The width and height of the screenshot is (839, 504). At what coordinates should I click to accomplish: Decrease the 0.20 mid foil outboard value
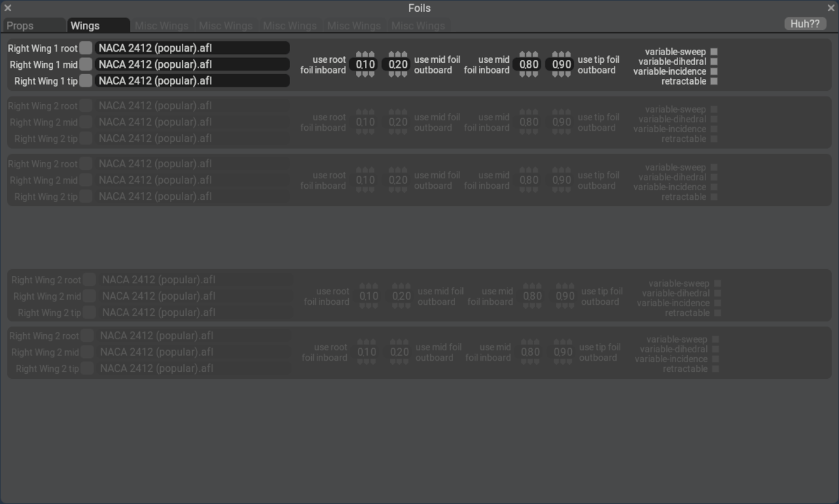pyautogui.click(x=398, y=74)
